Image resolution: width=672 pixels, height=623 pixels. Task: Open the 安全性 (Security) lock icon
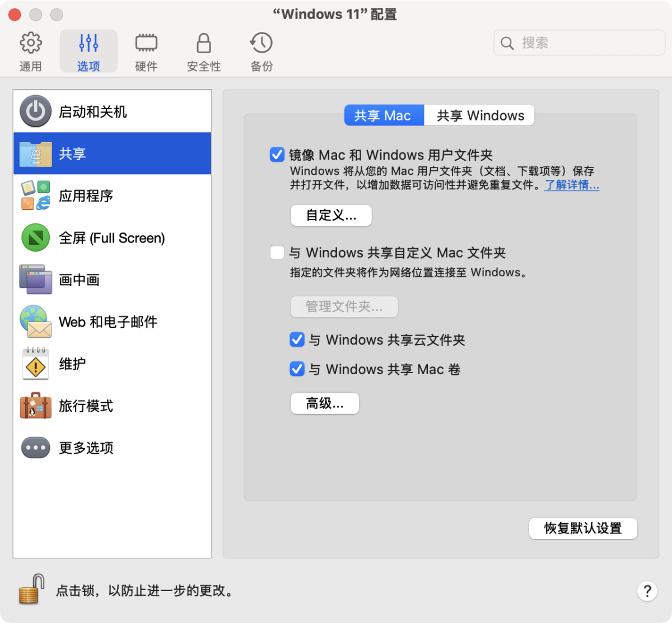click(203, 52)
